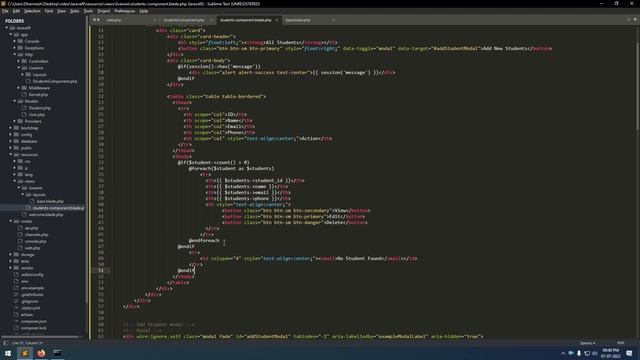640x360 pixels.
Task: Expand the bootstrap folder
Action: 11,128
